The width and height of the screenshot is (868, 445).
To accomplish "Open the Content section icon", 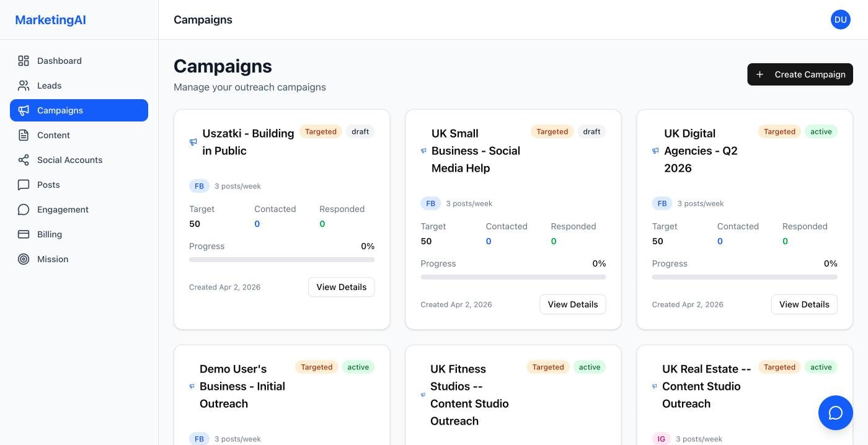I will coord(24,134).
